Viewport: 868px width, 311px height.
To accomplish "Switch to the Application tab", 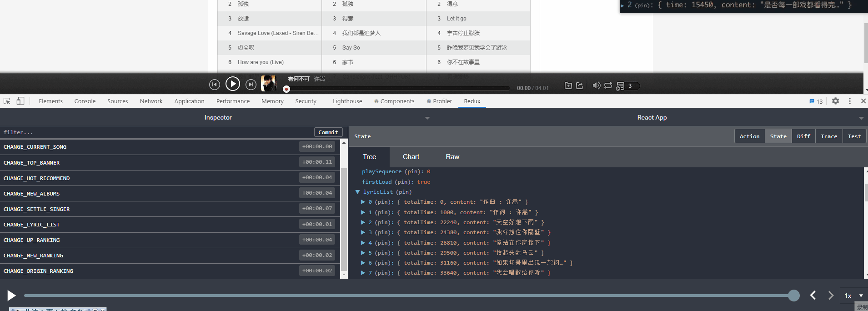I will pyautogui.click(x=190, y=101).
